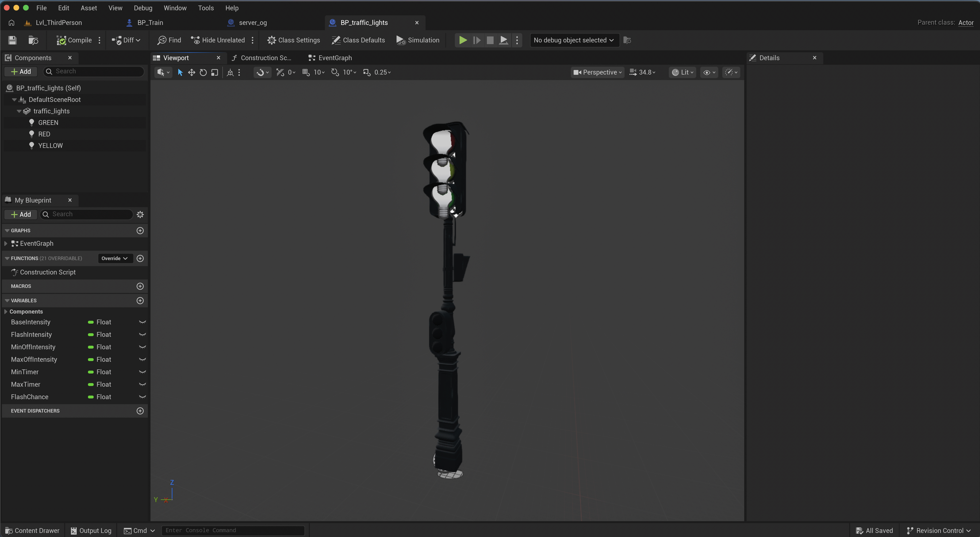
Task: Click the Browse to asset icon
Action: pos(33,40)
